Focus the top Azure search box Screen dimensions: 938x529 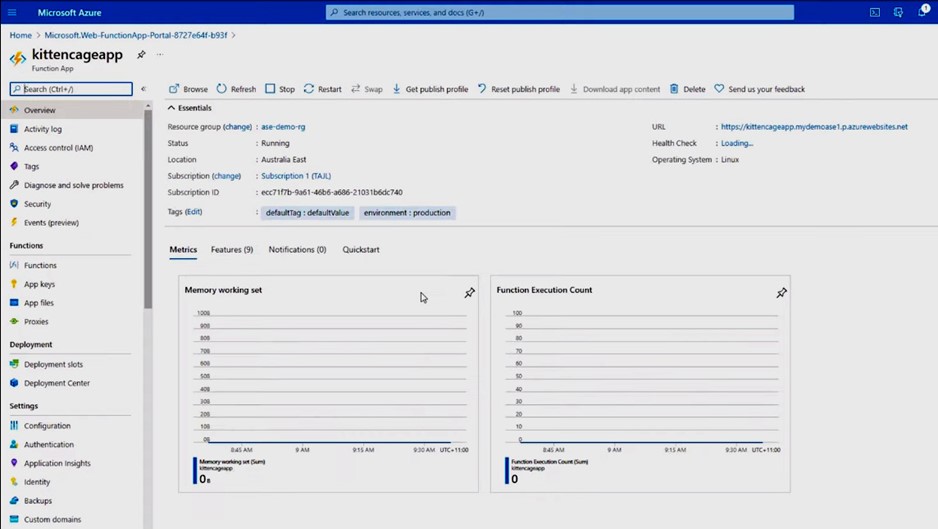point(560,12)
